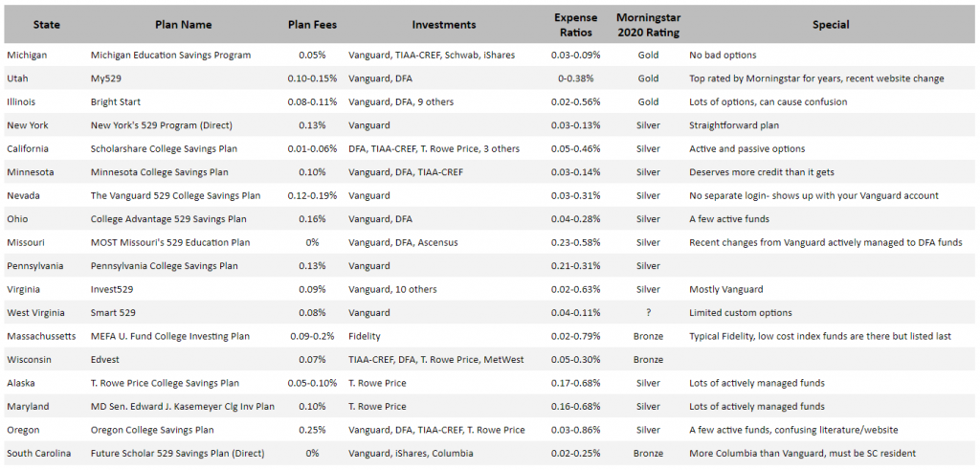Click the State column header
980x470 pixels.
coord(47,25)
